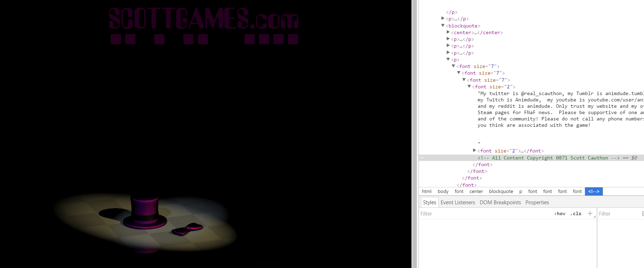Viewport: 644px width, 268px height.
Task: Select html in the breadcrumb trail
Action: [x=427, y=191]
